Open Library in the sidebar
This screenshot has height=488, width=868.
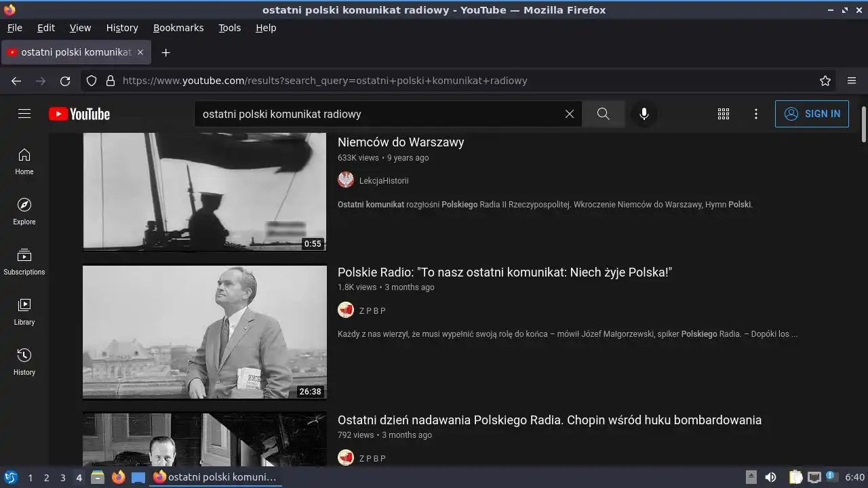[24, 312]
